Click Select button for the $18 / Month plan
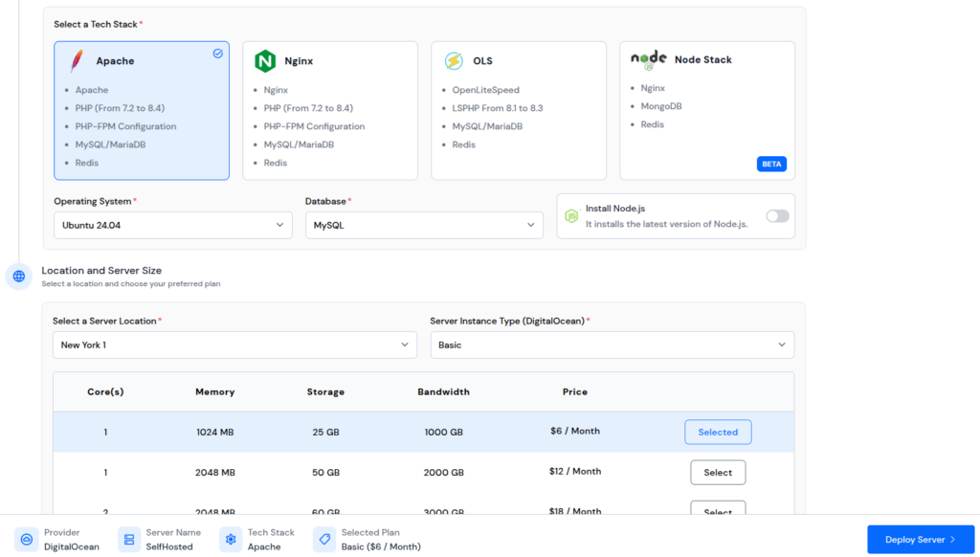This screenshot has width=980, height=557. pyautogui.click(x=718, y=507)
